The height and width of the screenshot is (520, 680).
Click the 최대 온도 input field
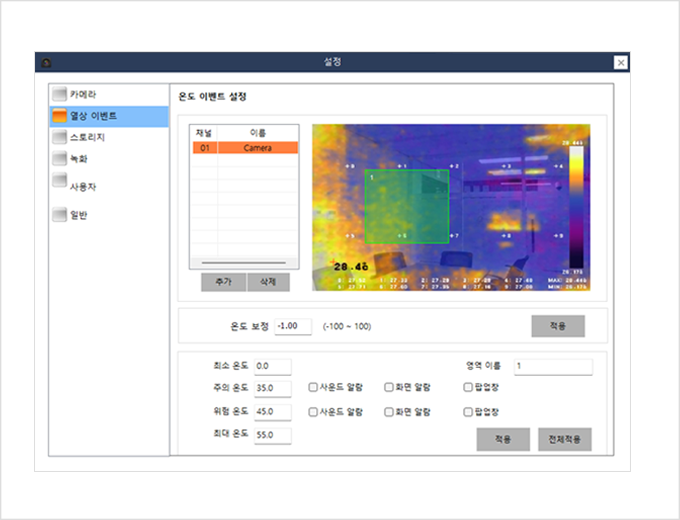coord(272,435)
